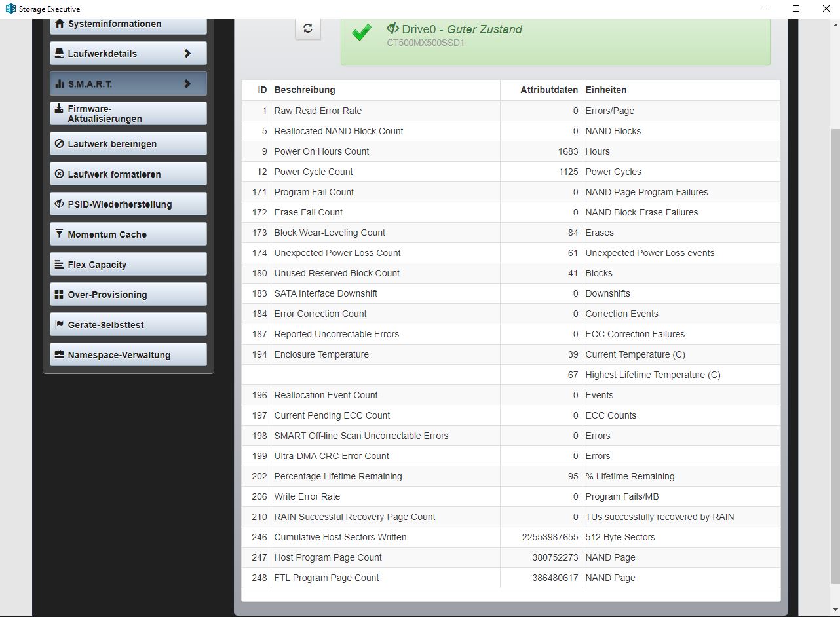840x617 pixels.
Task: Click Ultra-DMA CRC Error Count description
Action: click(x=332, y=456)
